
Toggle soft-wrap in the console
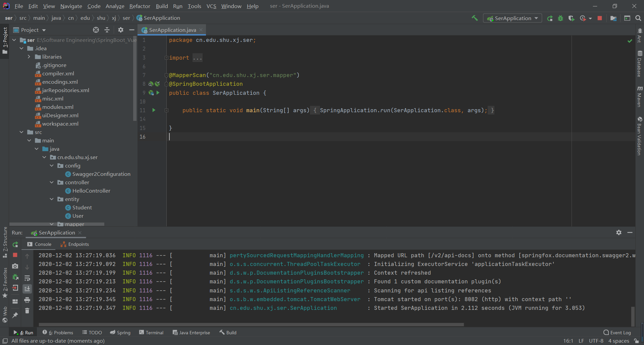[27, 278]
